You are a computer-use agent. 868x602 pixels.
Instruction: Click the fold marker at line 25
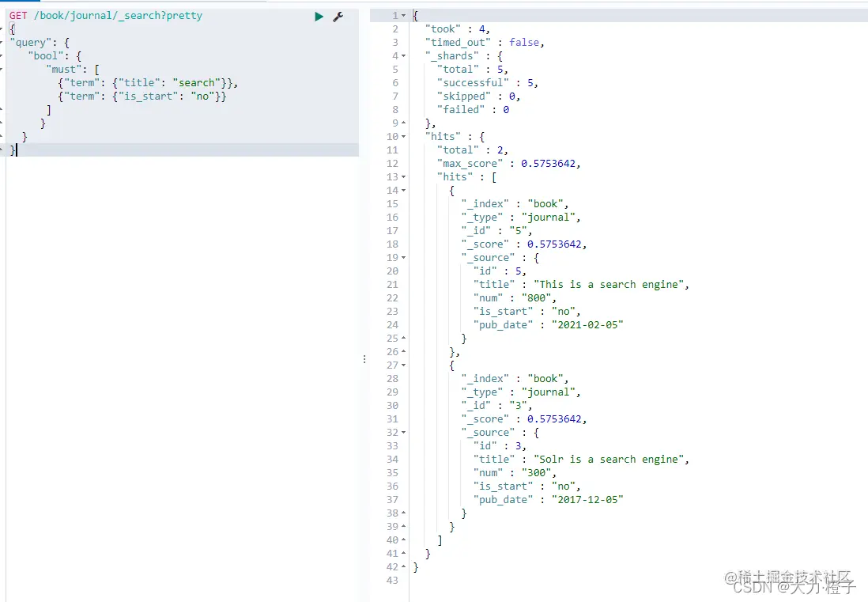tap(403, 339)
